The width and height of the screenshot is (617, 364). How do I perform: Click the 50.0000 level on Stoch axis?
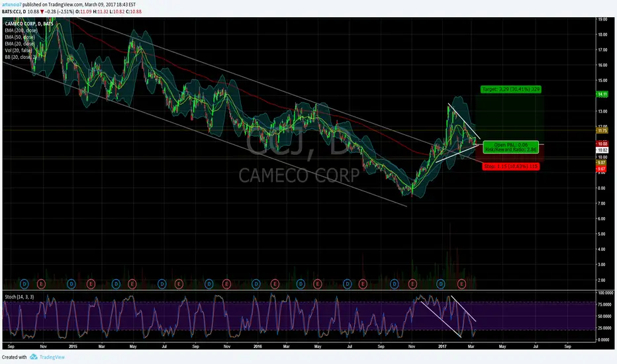click(606, 316)
